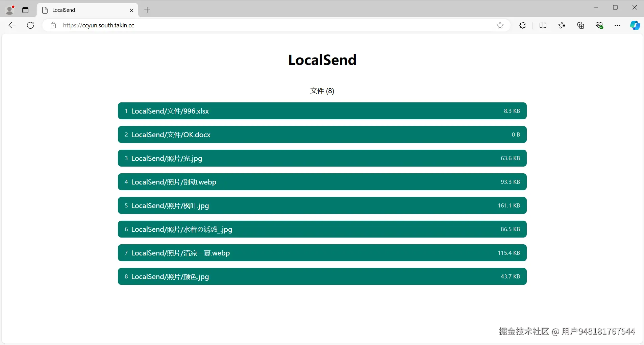The image size is (644, 345).
Task: Download the 别动.webp photo
Action: tap(322, 182)
